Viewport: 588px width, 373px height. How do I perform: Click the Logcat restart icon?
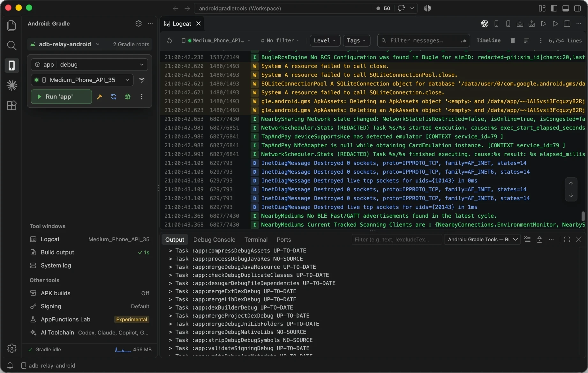pyautogui.click(x=170, y=40)
